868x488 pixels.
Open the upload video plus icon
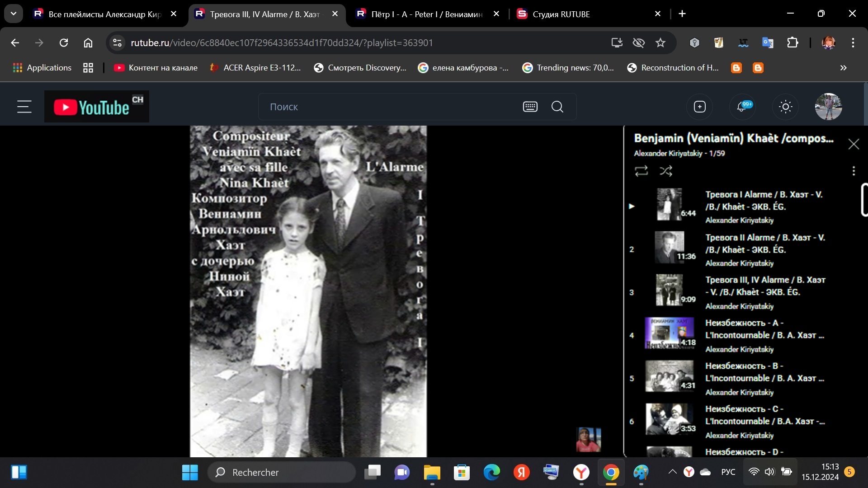click(699, 107)
